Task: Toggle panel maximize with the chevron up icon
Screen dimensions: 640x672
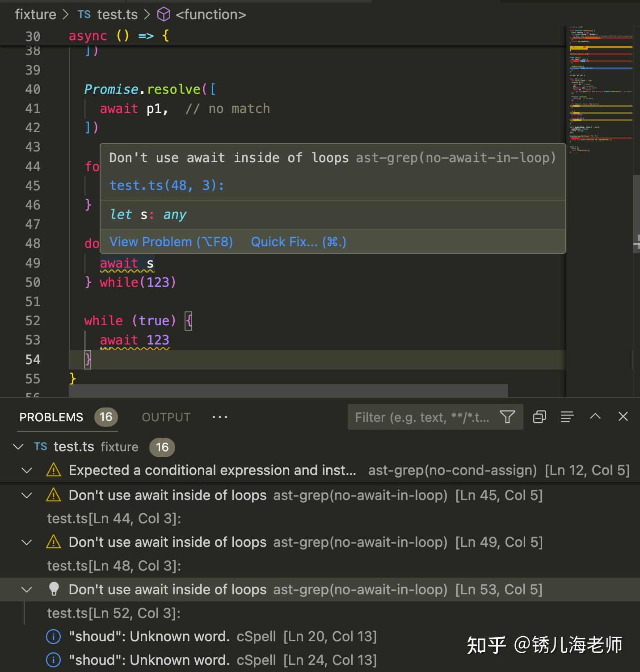Action: click(x=595, y=416)
